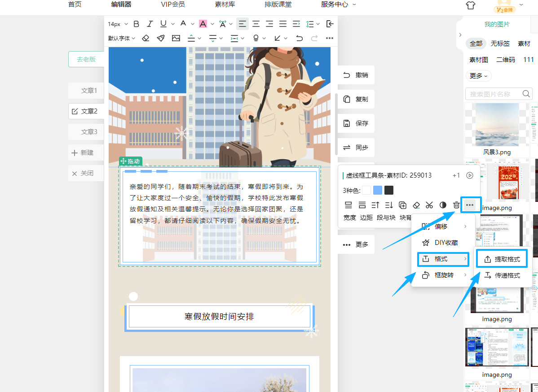Click the spacing after paragraph icon
Screen dimensions: 538x392
[213, 38]
